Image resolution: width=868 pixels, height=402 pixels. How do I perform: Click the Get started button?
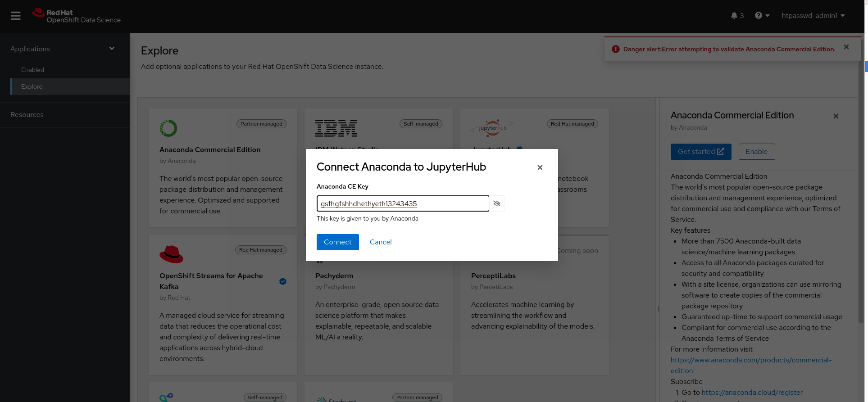tap(701, 152)
